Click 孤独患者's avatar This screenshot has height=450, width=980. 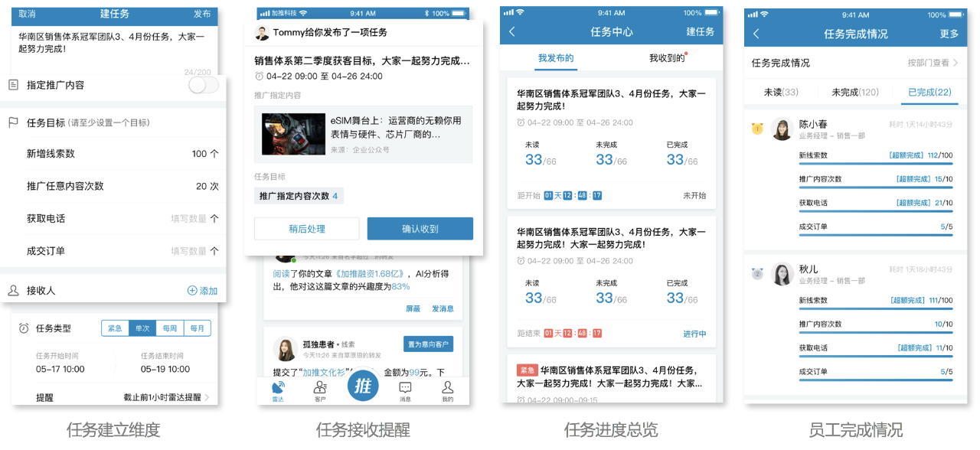point(285,349)
